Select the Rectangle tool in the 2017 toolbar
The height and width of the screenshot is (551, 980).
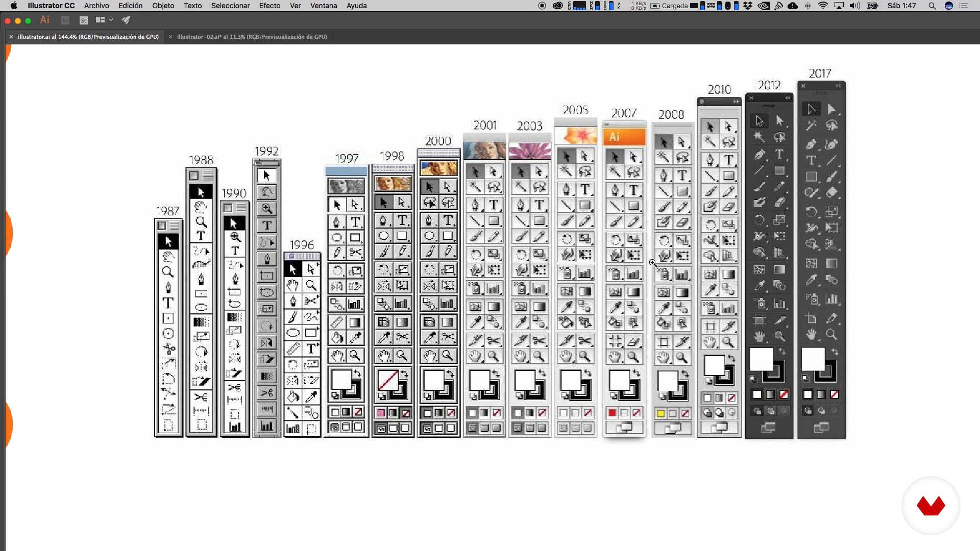click(x=811, y=177)
